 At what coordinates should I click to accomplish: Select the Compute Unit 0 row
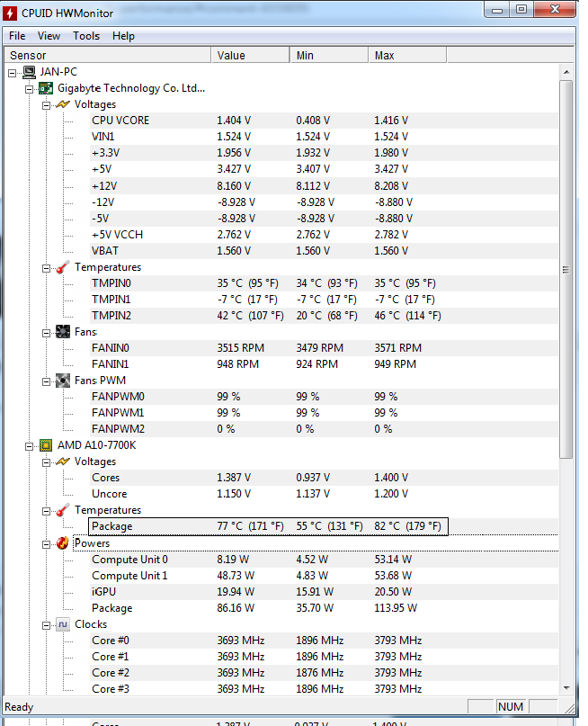[x=325, y=560]
